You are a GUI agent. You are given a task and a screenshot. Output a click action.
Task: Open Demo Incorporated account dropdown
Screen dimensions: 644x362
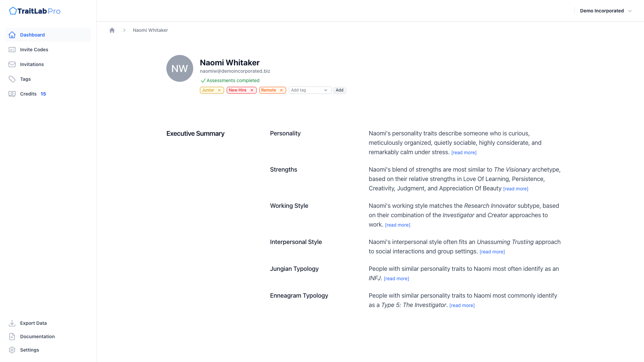coord(606,11)
